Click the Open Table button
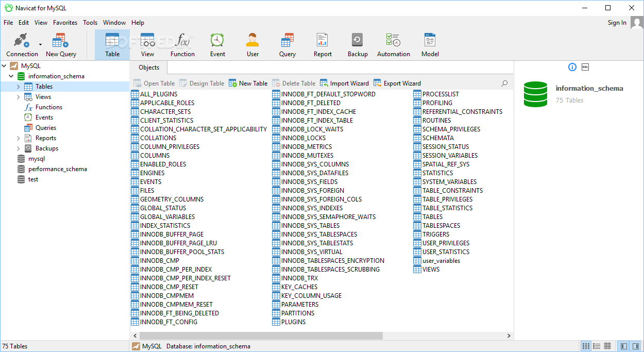Image resolution: width=644 pixels, height=352 pixels. (x=154, y=83)
